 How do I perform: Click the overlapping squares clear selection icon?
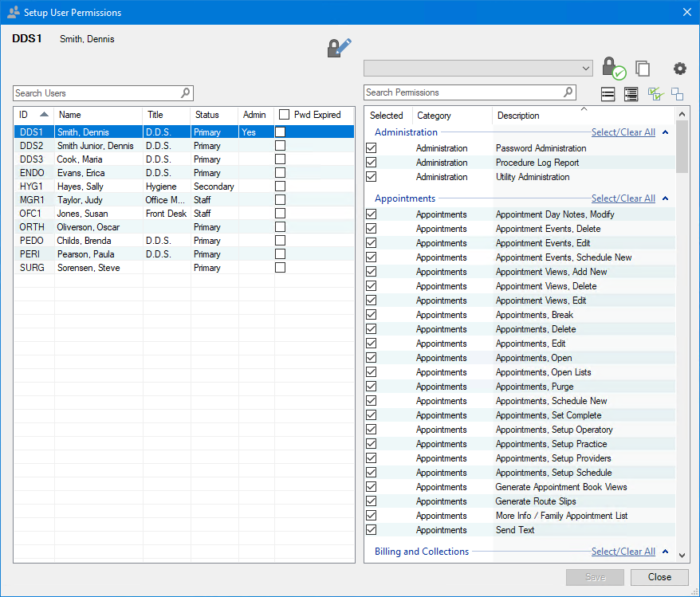(x=677, y=94)
